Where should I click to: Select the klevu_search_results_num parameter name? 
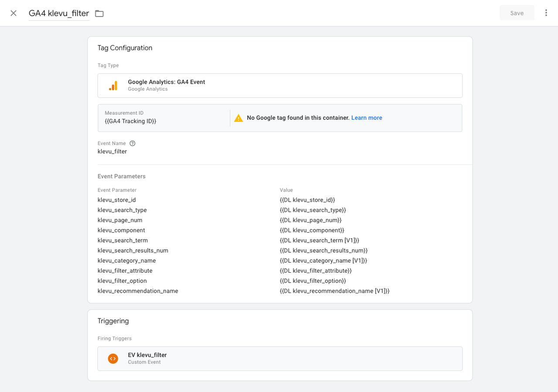coord(133,250)
